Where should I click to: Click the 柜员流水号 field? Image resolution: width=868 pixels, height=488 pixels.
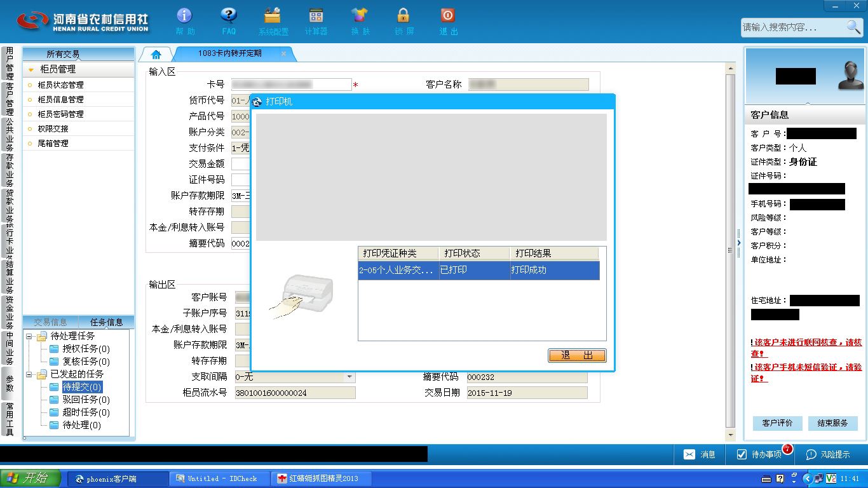click(x=295, y=393)
